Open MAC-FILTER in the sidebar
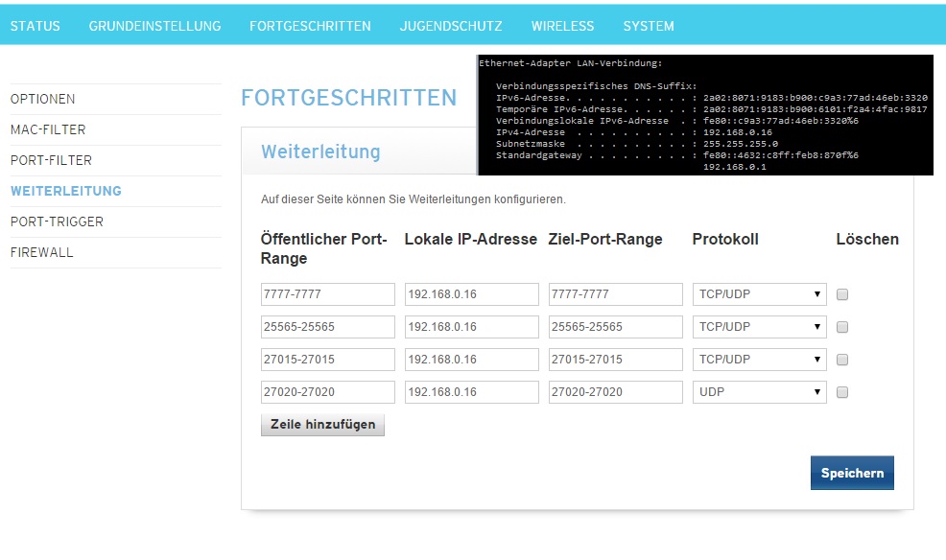Viewport: 946px width, 560px height. click(48, 129)
